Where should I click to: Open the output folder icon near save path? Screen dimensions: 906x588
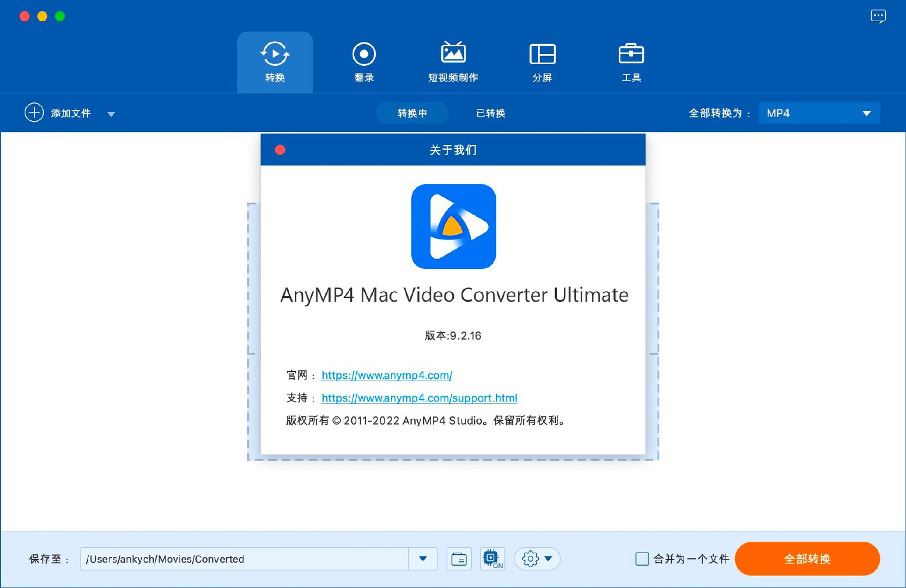[459, 559]
